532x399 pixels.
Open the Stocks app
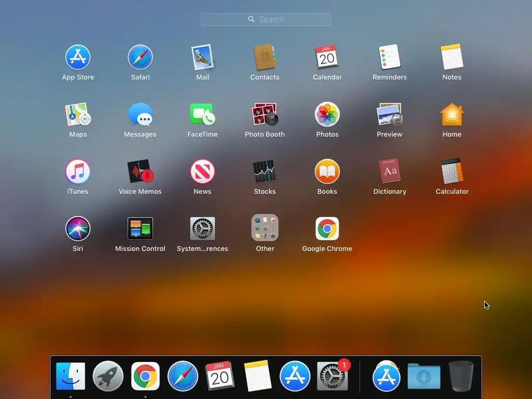coord(264,171)
